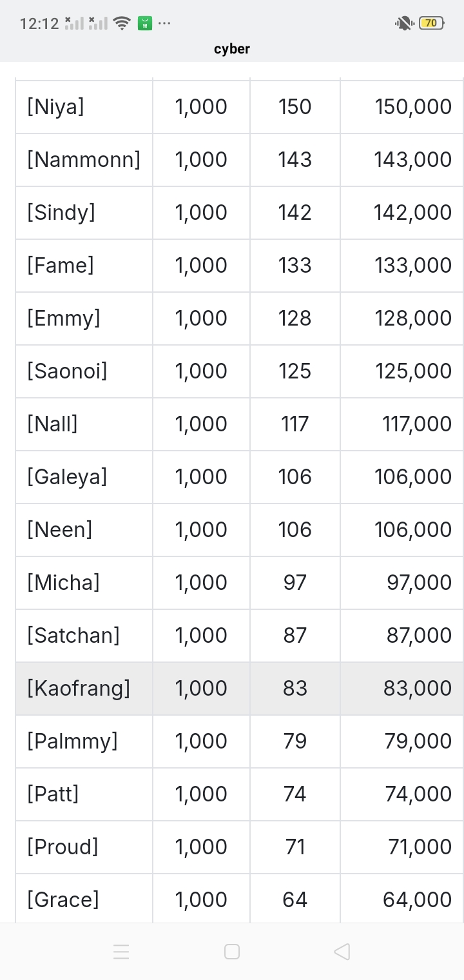The width and height of the screenshot is (464, 980).
Task: Select the cyber page title
Action: 232,49
